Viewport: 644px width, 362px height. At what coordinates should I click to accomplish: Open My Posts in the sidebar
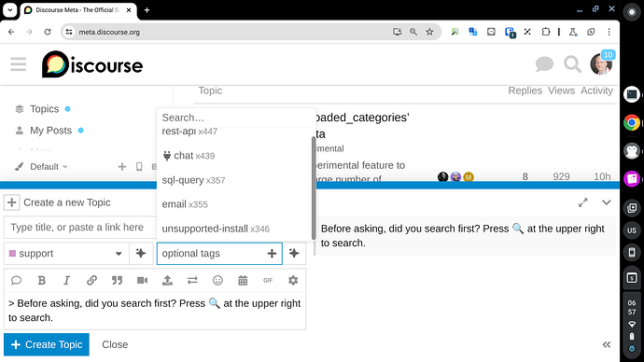[50, 131]
